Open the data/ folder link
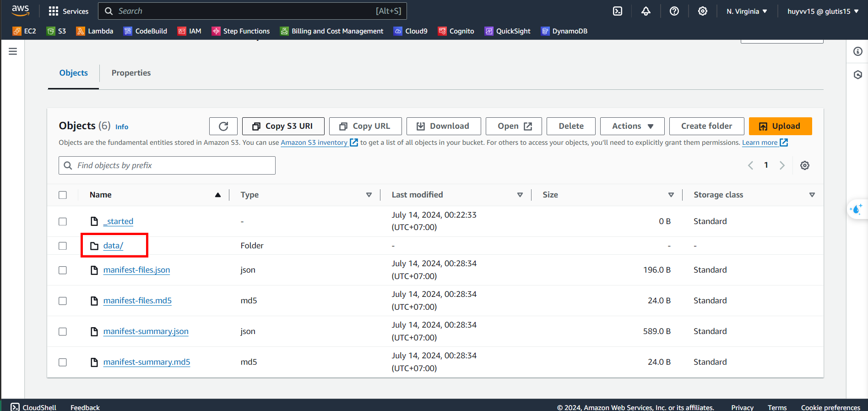This screenshot has height=411, width=868. point(113,246)
